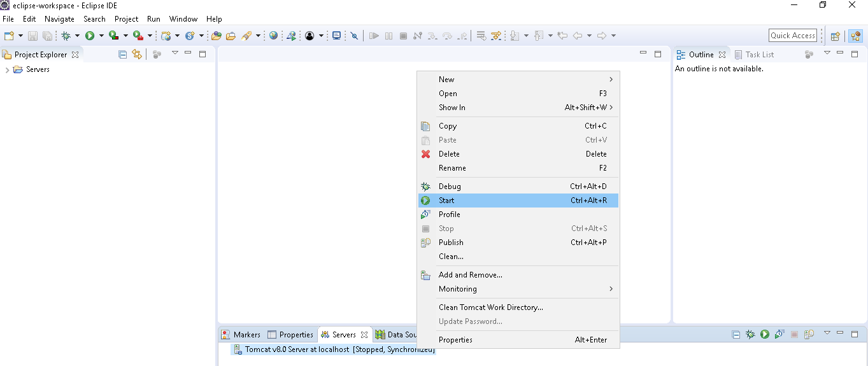
Task: Close the Servers tab with its X
Action: [x=364, y=335]
